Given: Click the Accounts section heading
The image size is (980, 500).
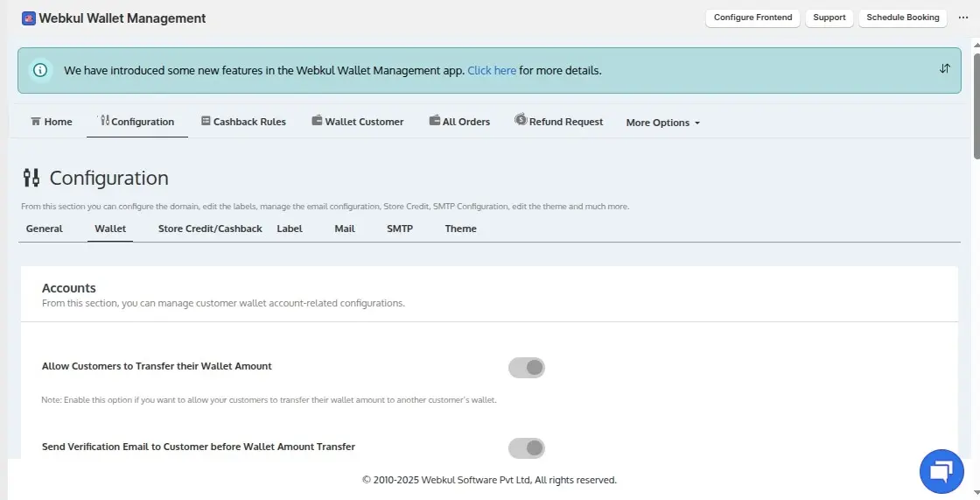Looking at the screenshot, I should [x=69, y=288].
